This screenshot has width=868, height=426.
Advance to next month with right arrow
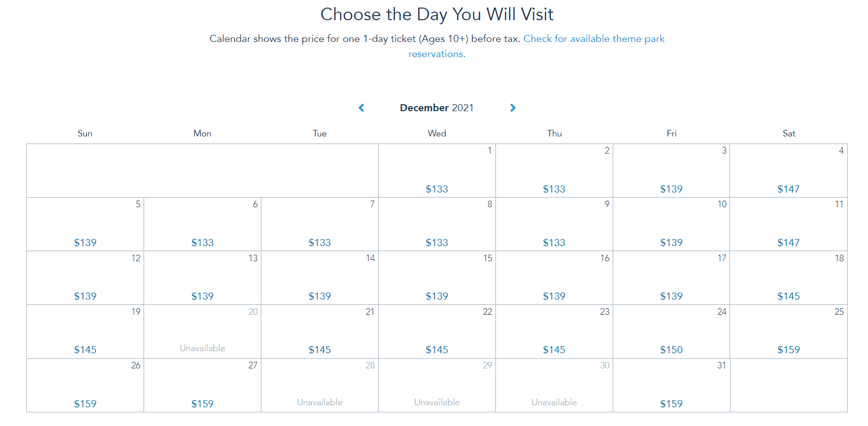point(513,108)
